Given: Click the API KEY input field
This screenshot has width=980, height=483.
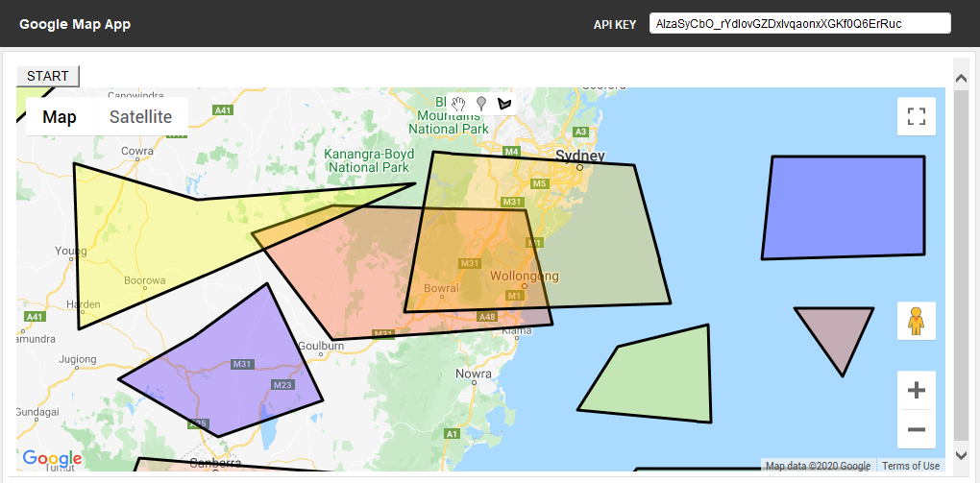Looking at the screenshot, I should 799,23.
